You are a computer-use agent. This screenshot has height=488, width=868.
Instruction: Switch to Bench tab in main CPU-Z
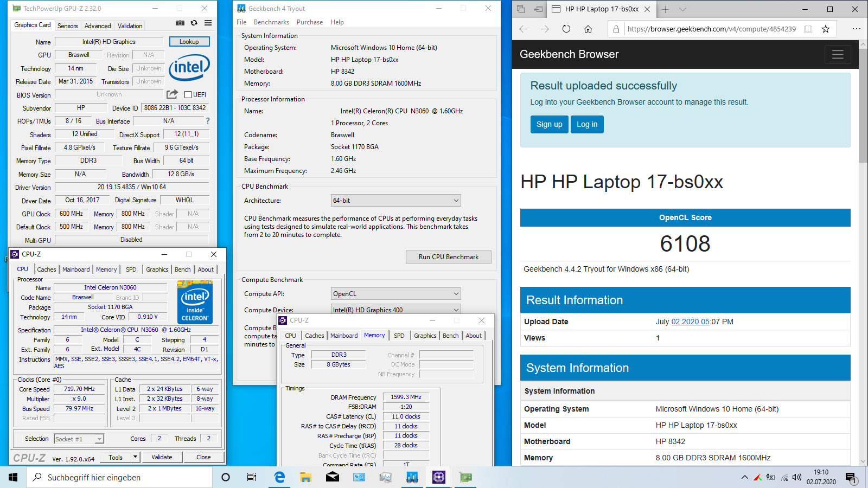(183, 269)
